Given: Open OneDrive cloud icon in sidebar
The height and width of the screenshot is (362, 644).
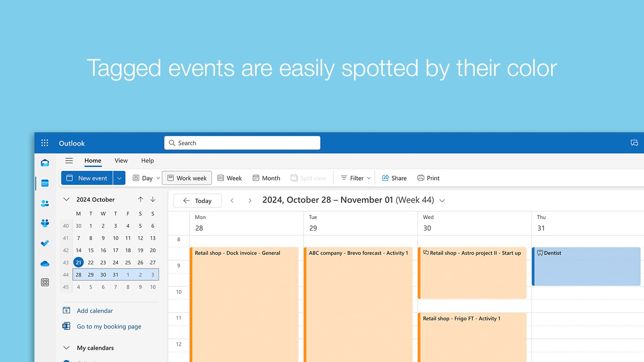Looking at the screenshot, I should pos(45,263).
